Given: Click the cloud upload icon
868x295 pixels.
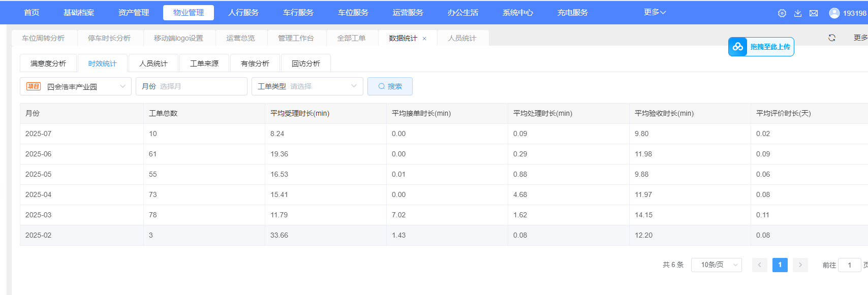Looking at the screenshot, I should [738, 47].
